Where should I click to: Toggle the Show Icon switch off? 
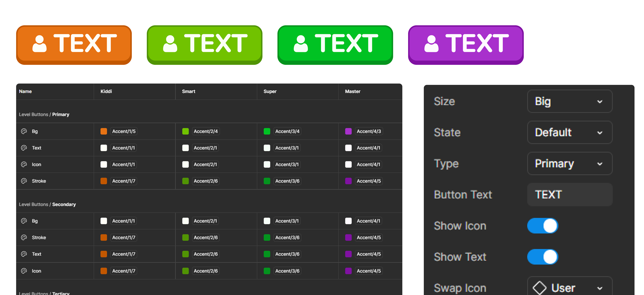tap(543, 226)
